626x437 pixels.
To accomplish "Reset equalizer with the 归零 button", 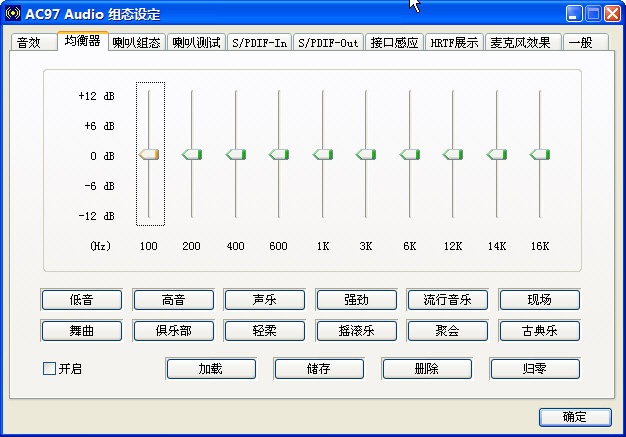I will [535, 369].
